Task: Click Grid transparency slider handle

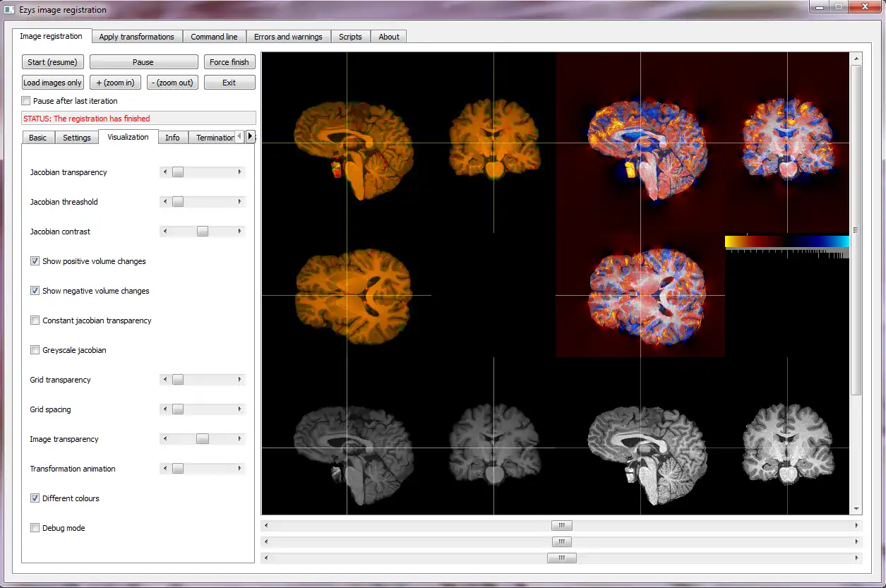Action: pyautogui.click(x=178, y=380)
